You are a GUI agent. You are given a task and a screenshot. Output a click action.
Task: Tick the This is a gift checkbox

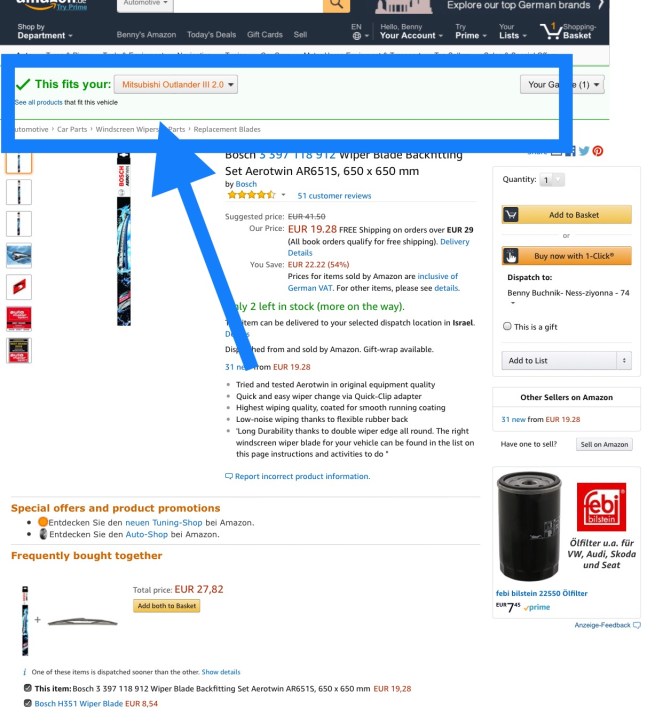(x=507, y=326)
